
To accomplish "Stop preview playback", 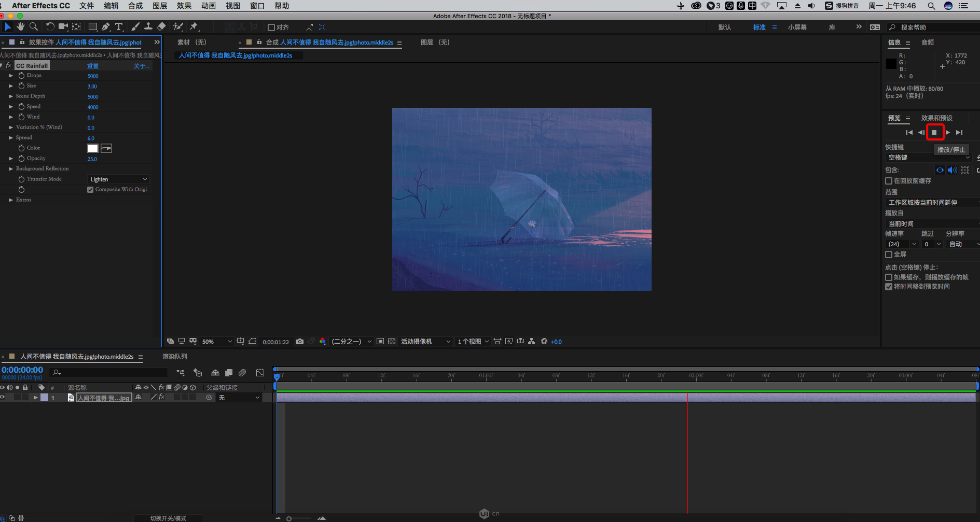I will pyautogui.click(x=934, y=133).
